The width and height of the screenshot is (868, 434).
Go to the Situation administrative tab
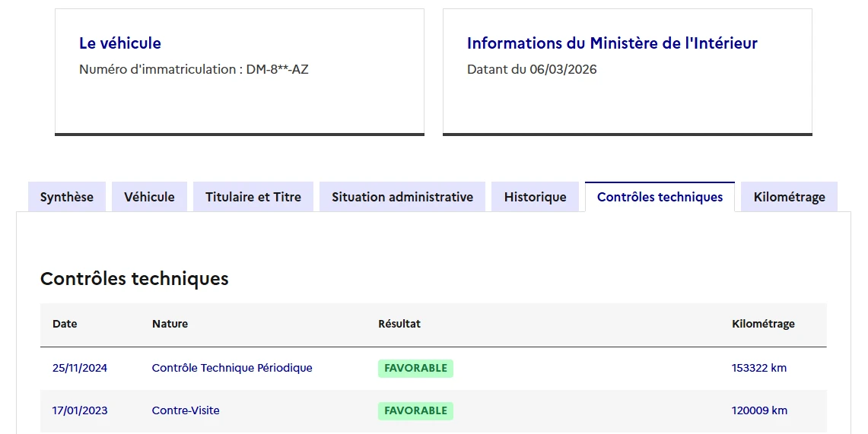point(402,197)
